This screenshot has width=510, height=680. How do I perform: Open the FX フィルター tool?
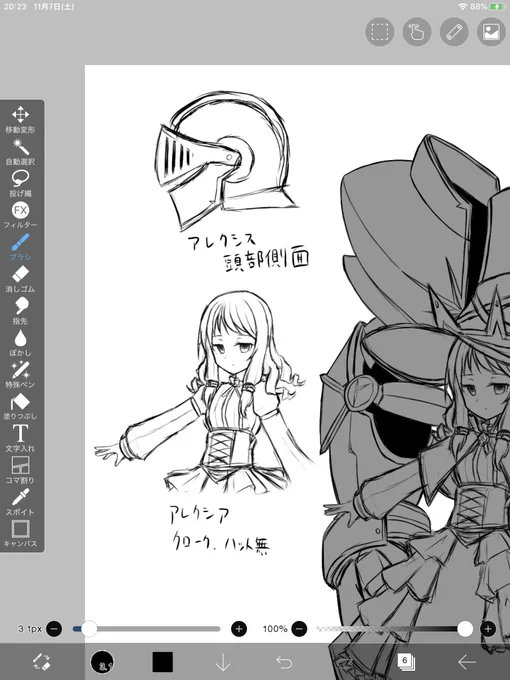[x=20, y=215]
